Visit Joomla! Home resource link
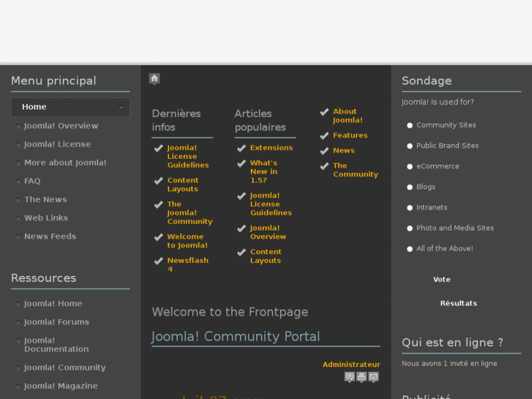 [53, 304]
